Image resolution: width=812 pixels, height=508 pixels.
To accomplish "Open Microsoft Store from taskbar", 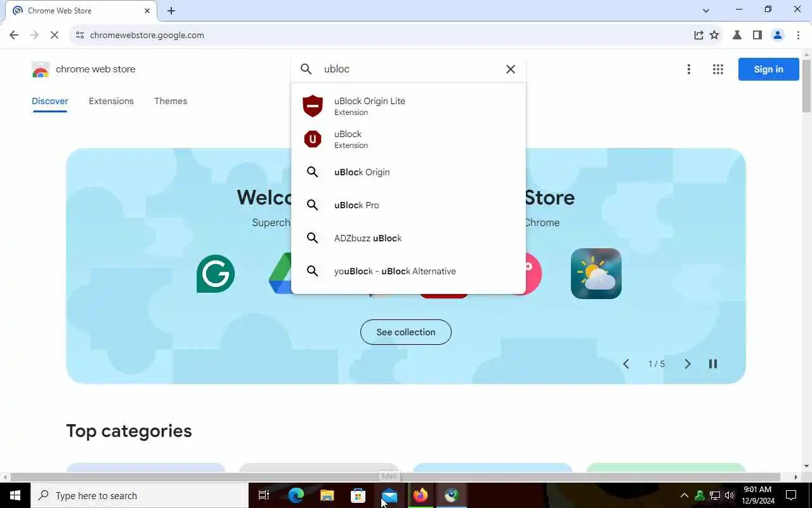I will coord(358,495).
